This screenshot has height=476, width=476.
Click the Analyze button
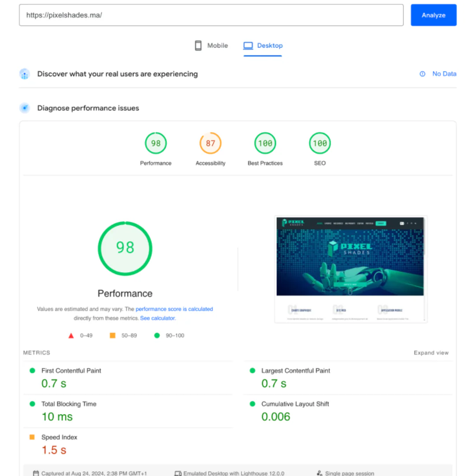[x=433, y=15]
